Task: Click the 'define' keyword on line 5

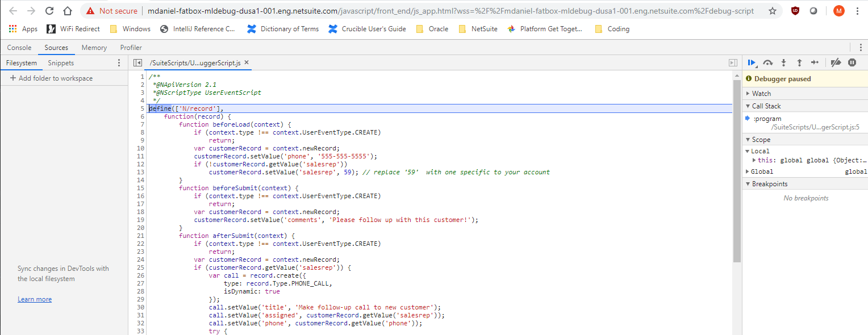Action: (160, 108)
